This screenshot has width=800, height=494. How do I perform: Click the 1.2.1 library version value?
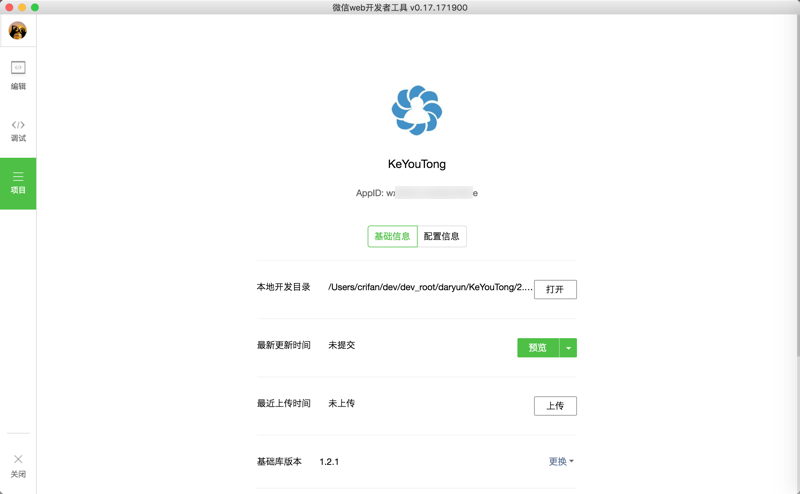pyautogui.click(x=329, y=461)
